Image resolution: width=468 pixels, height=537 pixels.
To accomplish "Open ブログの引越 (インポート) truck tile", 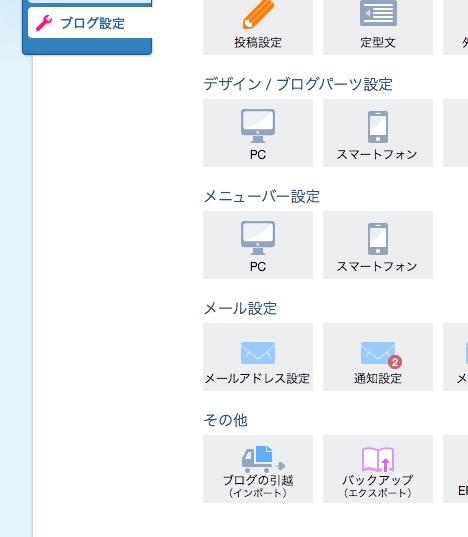I will pos(258,469).
